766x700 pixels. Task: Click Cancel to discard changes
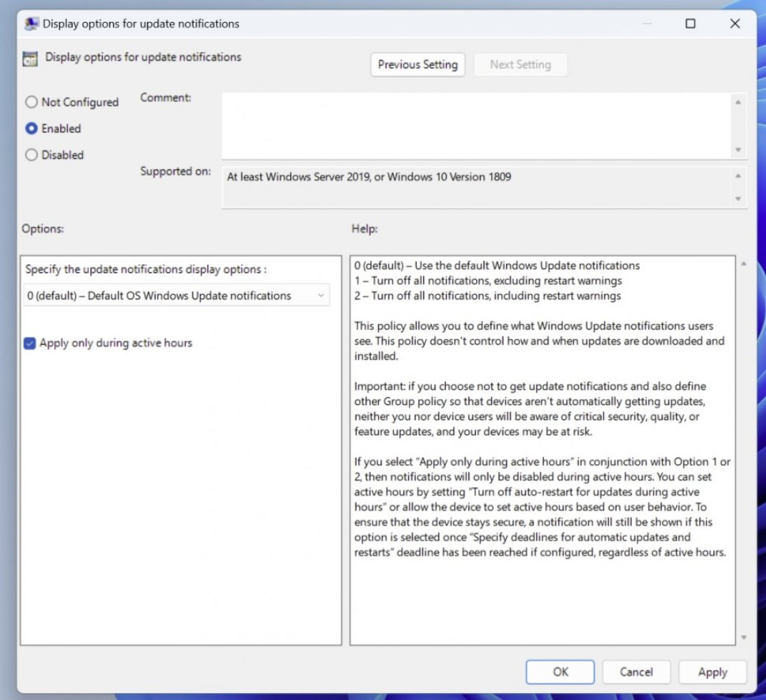pyautogui.click(x=636, y=672)
